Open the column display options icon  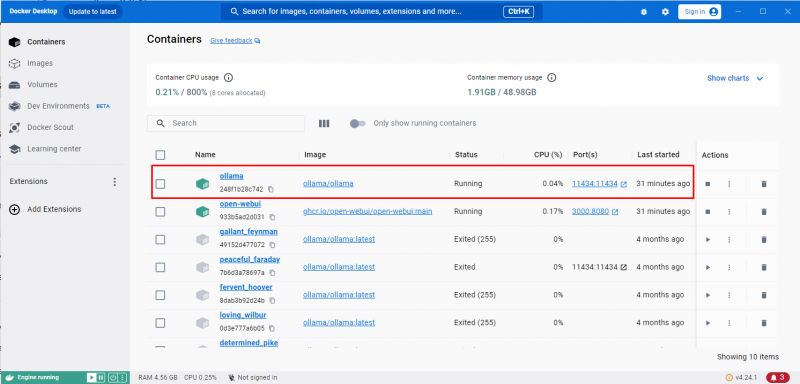tap(324, 123)
